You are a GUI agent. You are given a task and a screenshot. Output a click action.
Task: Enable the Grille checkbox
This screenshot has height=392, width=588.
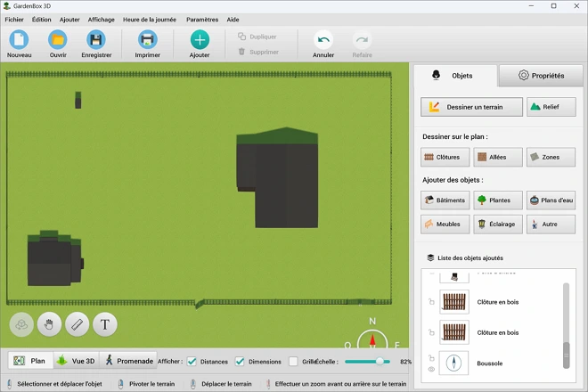click(293, 362)
